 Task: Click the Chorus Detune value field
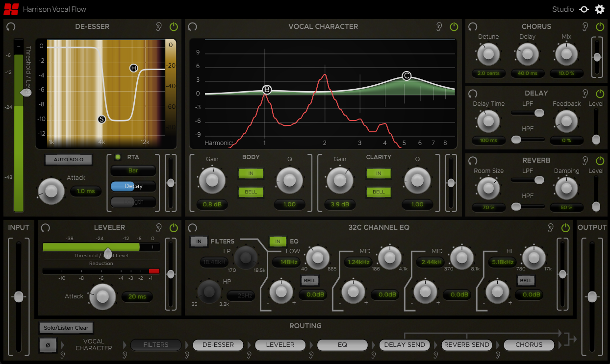click(x=488, y=73)
